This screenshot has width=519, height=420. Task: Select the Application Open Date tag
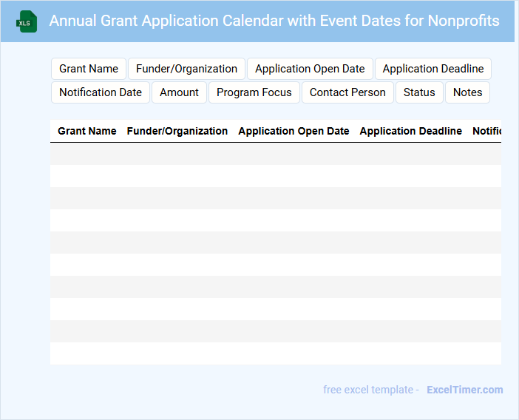coord(310,69)
